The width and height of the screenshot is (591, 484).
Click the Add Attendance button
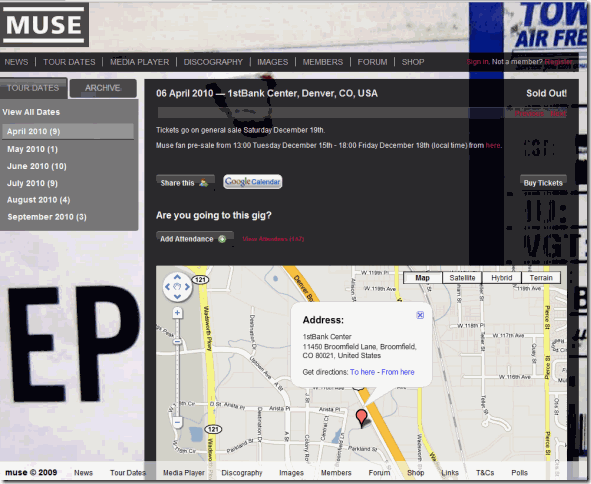coord(194,239)
